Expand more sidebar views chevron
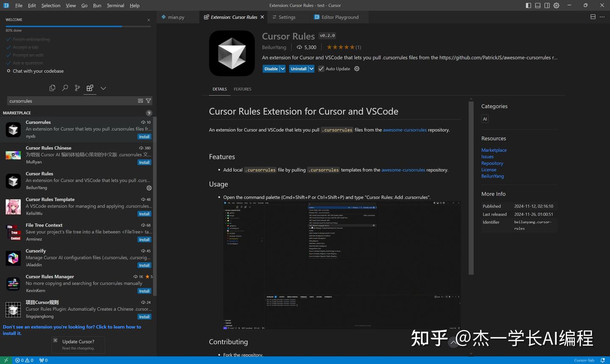The width and height of the screenshot is (610, 364). pos(103,88)
